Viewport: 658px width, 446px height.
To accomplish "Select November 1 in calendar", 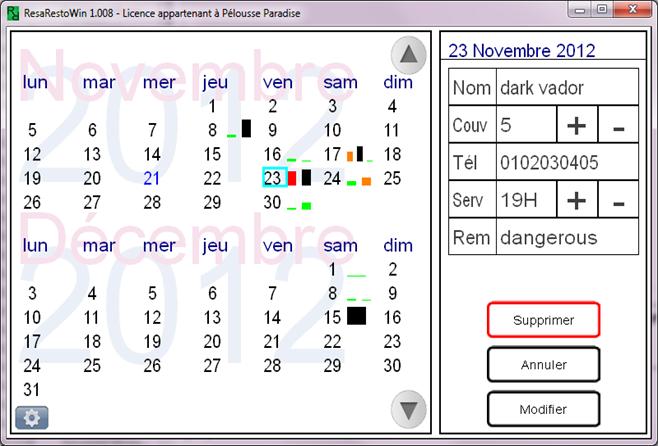I will (x=212, y=106).
